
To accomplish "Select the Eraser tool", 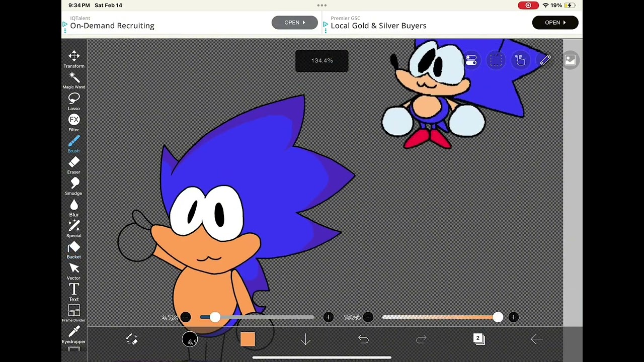I will tap(74, 165).
